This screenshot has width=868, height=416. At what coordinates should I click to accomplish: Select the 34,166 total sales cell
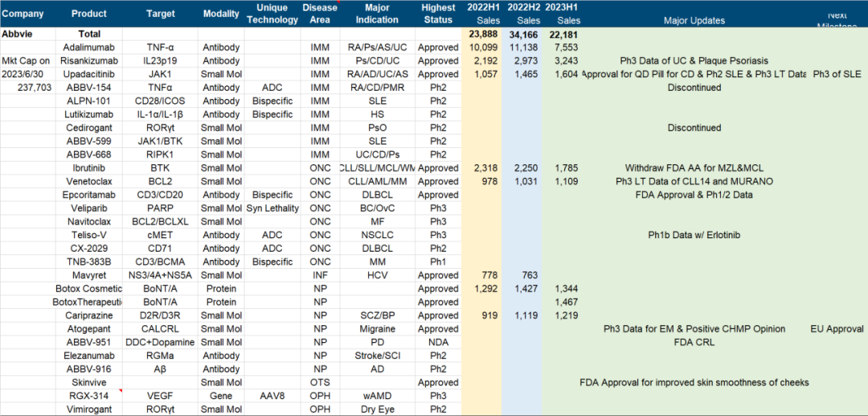[x=522, y=34]
